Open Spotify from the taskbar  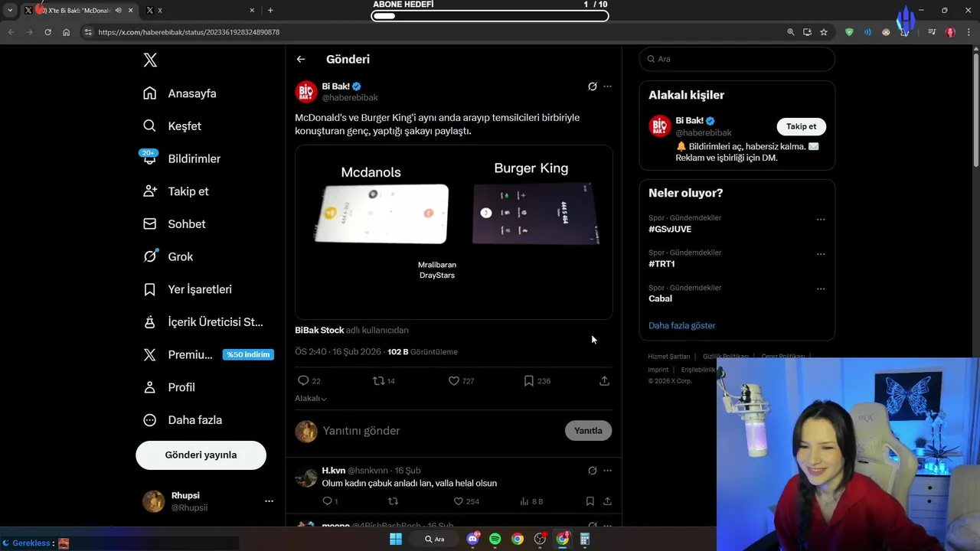(495, 539)
